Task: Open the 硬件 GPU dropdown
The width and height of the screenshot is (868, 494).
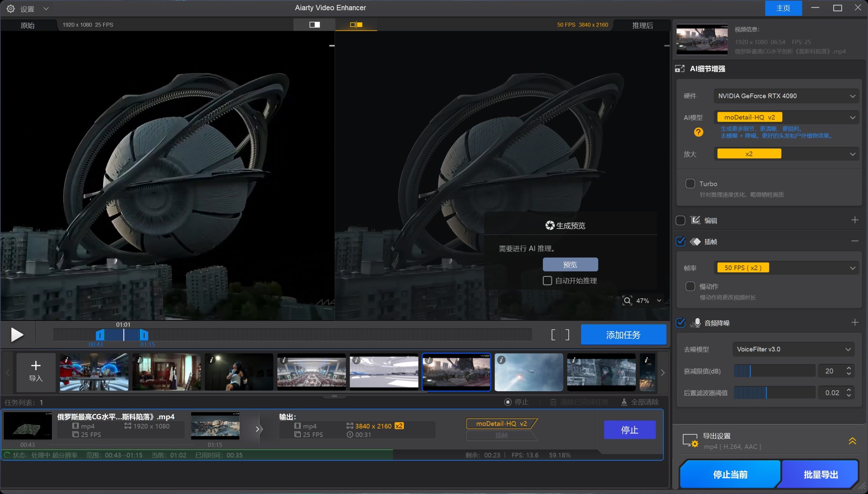Action: point(787,96)
